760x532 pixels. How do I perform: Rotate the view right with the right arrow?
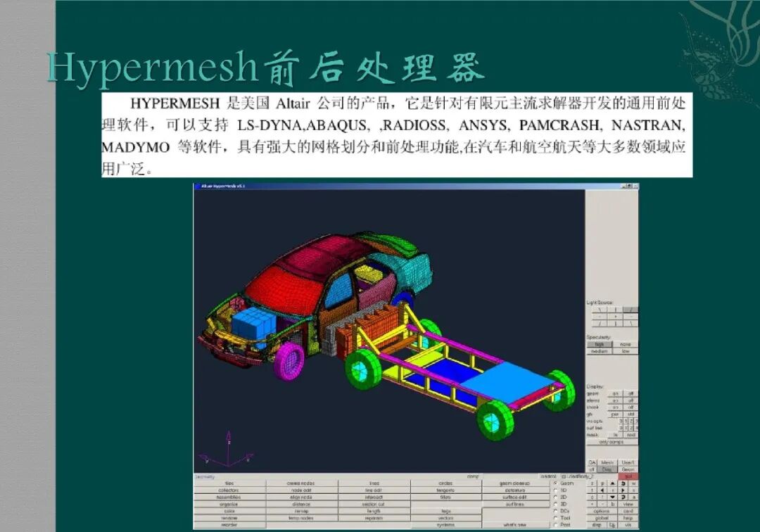click(x=623, y=490)
